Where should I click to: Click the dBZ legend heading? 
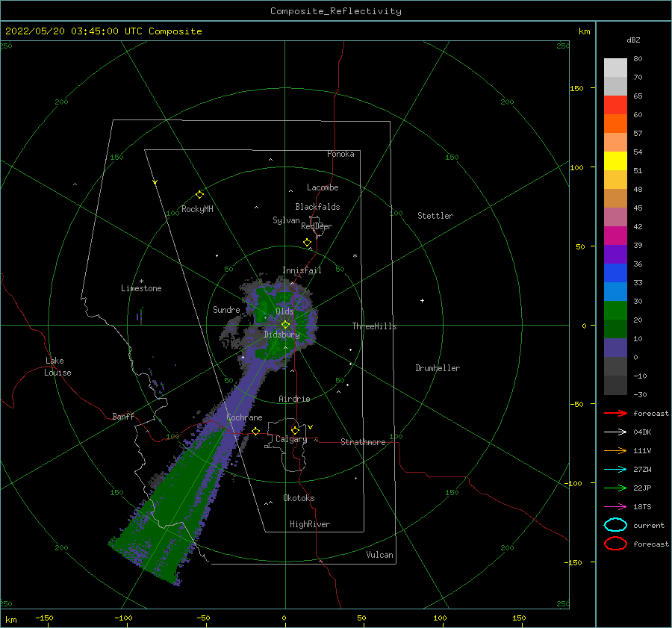(633, 40)
